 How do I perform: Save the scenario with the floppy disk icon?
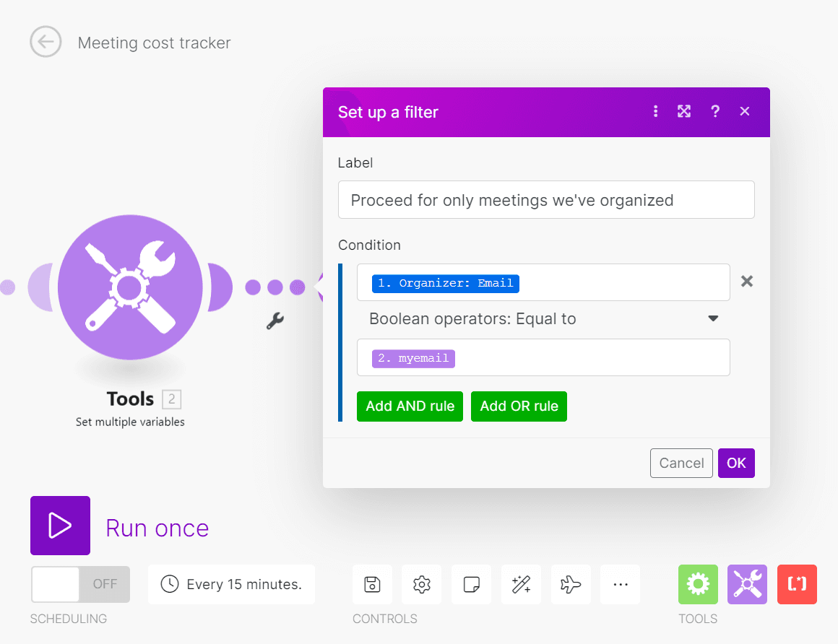(x=371, y=584)
